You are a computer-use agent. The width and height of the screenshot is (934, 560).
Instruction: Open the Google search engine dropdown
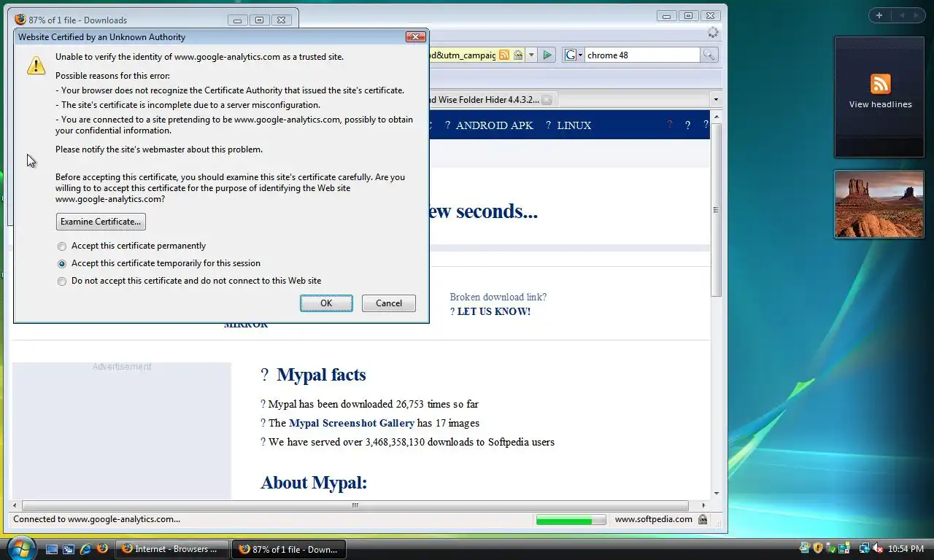tap(574, 55)
